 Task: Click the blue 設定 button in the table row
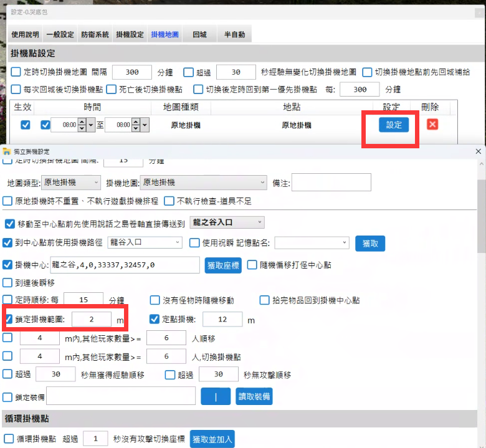pos(394,125)
